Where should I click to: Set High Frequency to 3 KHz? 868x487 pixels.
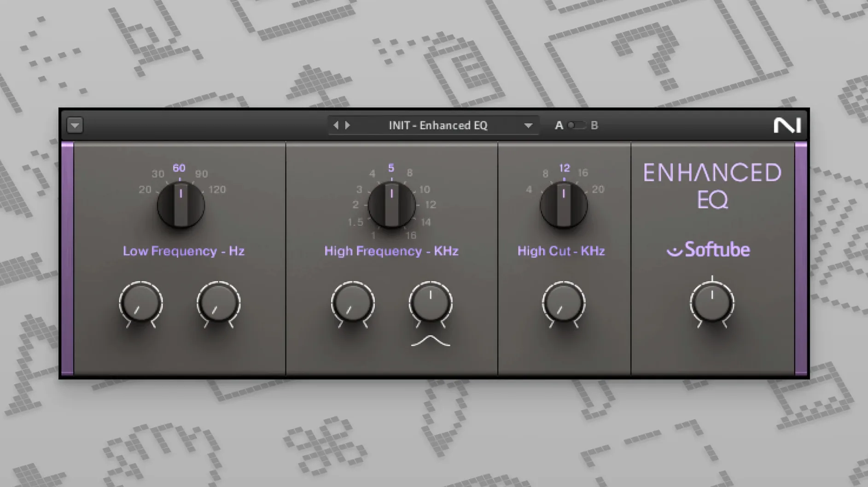coord(359,189)
